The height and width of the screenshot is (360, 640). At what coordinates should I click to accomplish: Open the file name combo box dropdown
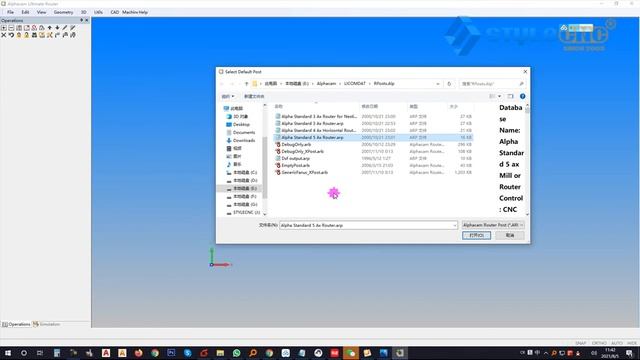click(x=454, y=225)
